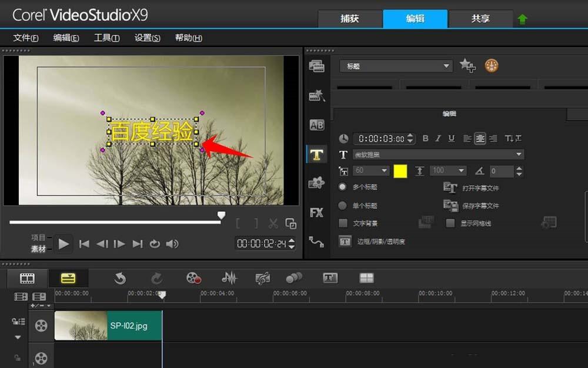Open the Transition (AB) library panel
588x368 pixels.
[x=317, y=125]
